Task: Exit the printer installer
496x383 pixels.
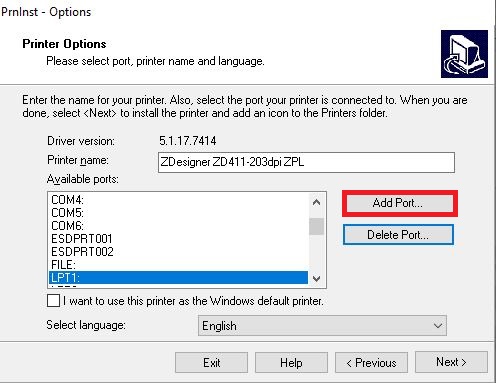Action: (x=211, y=362)
